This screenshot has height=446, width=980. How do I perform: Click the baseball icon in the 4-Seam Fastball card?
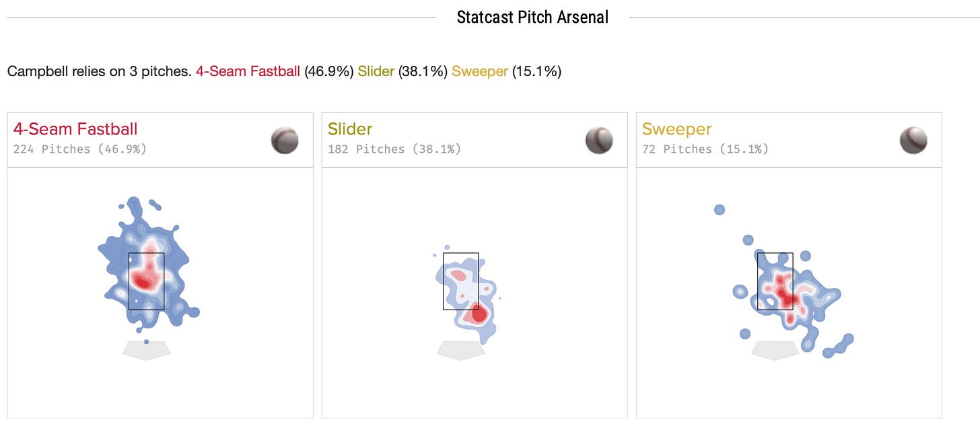285,140
